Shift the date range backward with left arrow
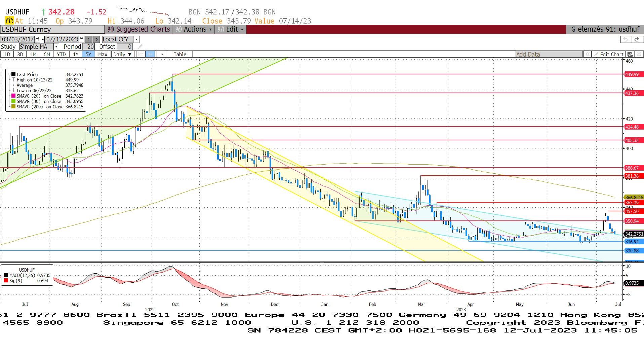Image resolution: width=644 pixels, height=349 pixels. pyautogui.click(x=88, y=39)
